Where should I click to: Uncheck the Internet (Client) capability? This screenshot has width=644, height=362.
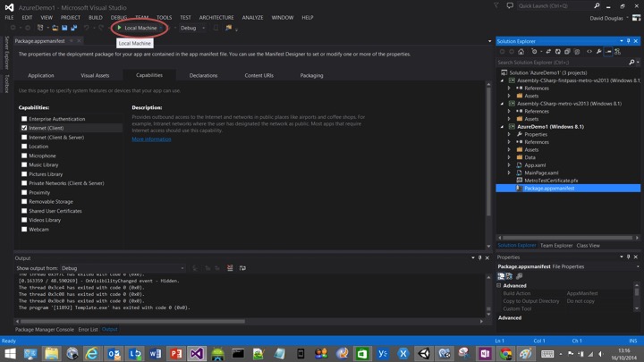click(x=24, y=128)
